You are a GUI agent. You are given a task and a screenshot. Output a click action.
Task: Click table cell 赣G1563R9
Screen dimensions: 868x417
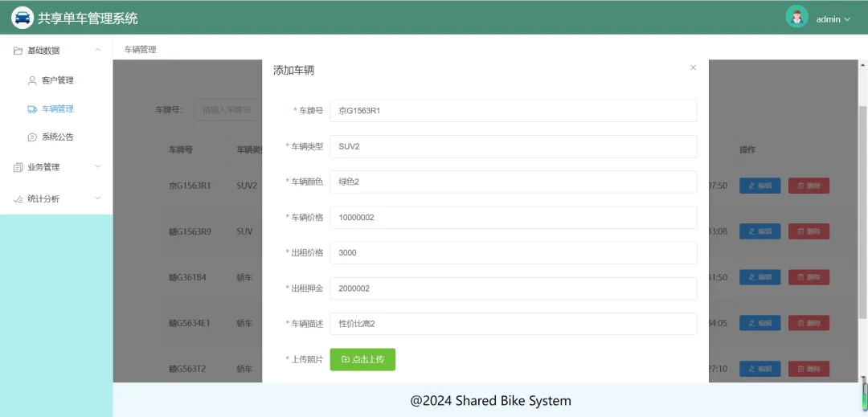click(x=190, y=231)
